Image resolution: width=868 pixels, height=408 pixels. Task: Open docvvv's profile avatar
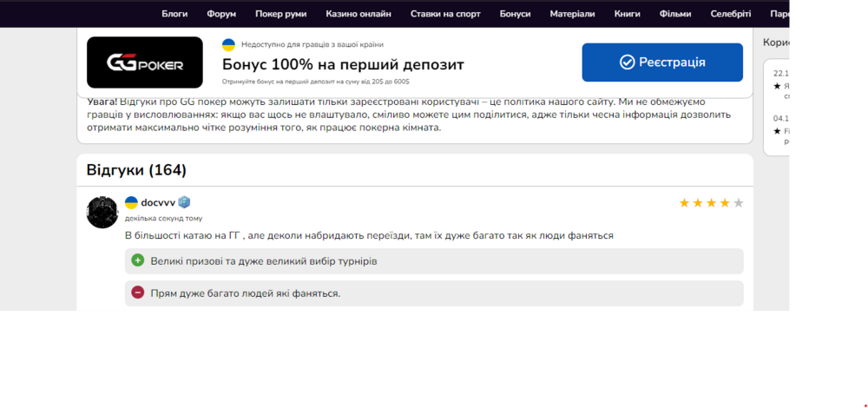click(102, 212)
